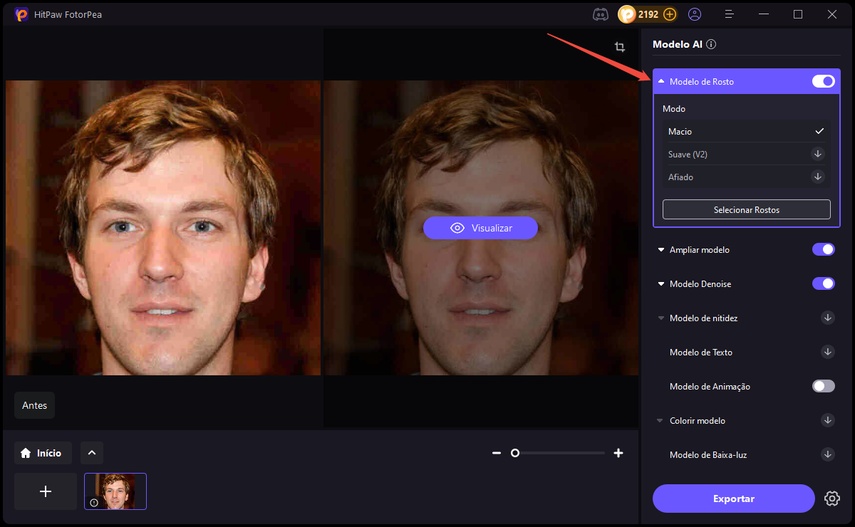Viewport: 855px width, 527px height.
Task: Open the hamburger menu in title bar
Action: [728, 15]
